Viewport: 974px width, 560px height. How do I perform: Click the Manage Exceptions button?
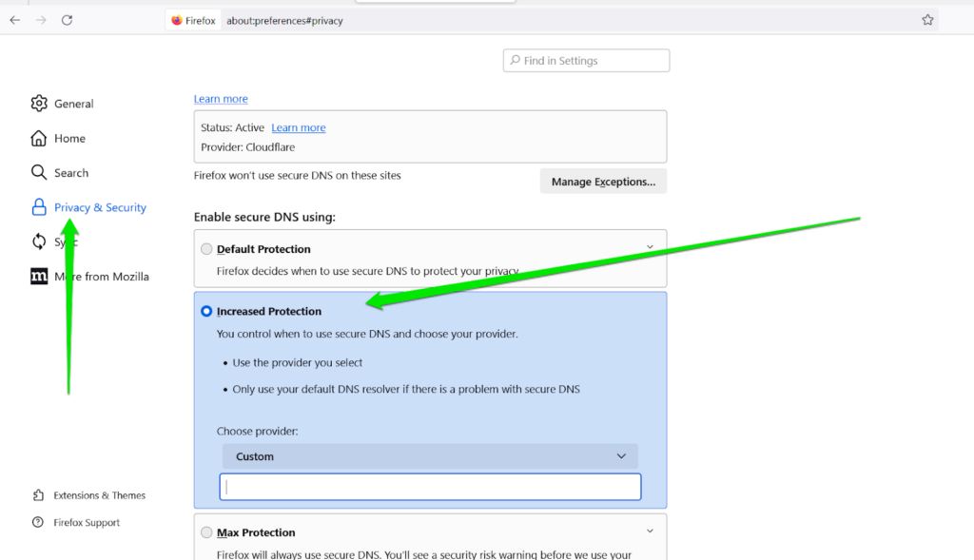pos(603,181)
